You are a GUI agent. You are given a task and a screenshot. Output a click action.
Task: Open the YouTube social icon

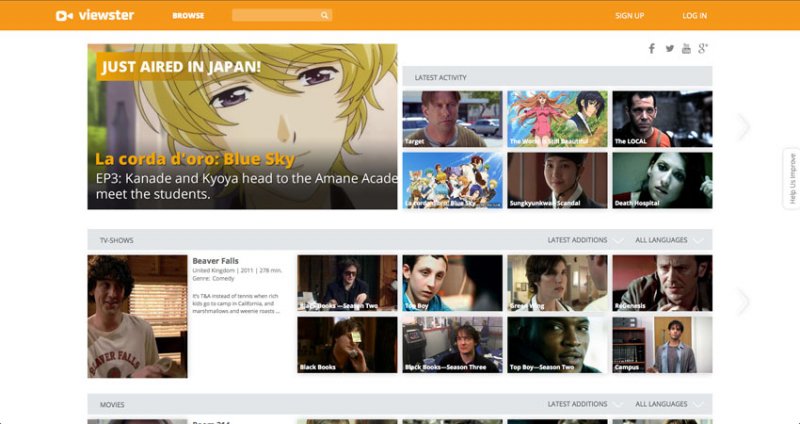coord(686,48)
